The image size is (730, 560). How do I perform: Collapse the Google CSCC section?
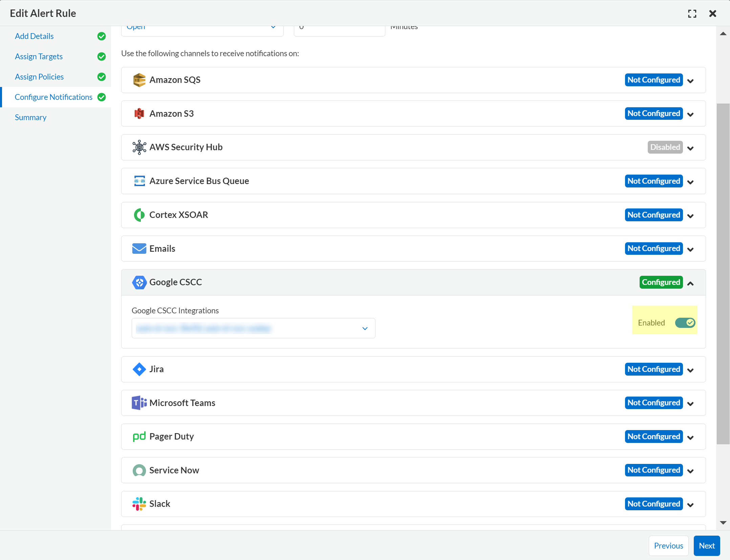coord(691,283)
